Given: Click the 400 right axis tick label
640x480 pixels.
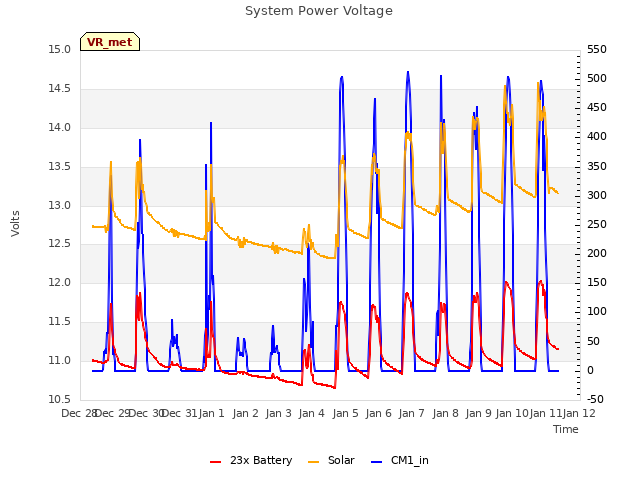Looking at the screenshot, I should (x=597, y=136).
